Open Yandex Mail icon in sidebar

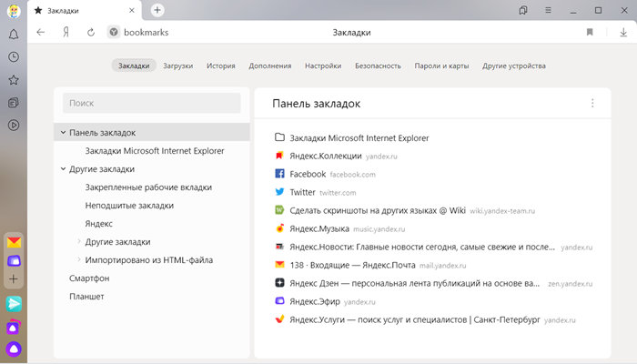point(14,243)
